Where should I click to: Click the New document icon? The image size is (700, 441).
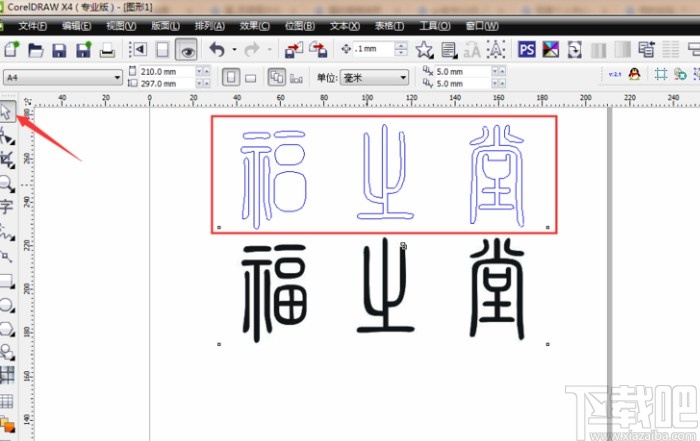pos(12,49)
